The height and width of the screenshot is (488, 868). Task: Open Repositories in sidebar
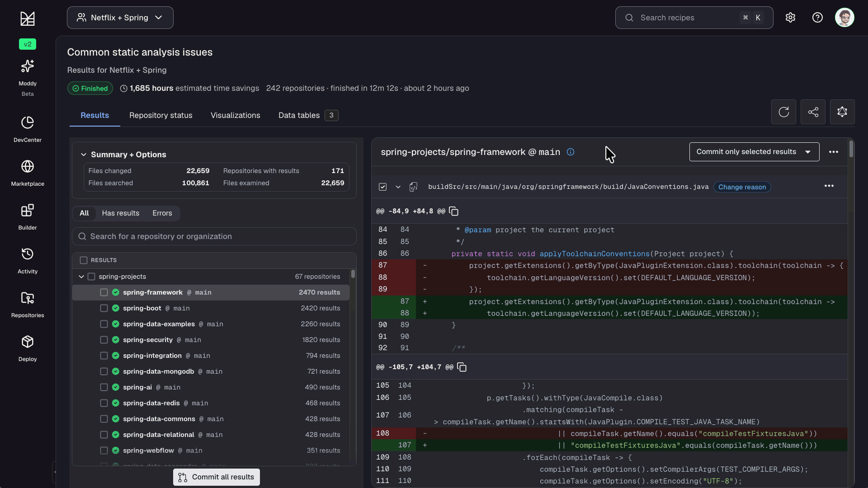[28, 305]
